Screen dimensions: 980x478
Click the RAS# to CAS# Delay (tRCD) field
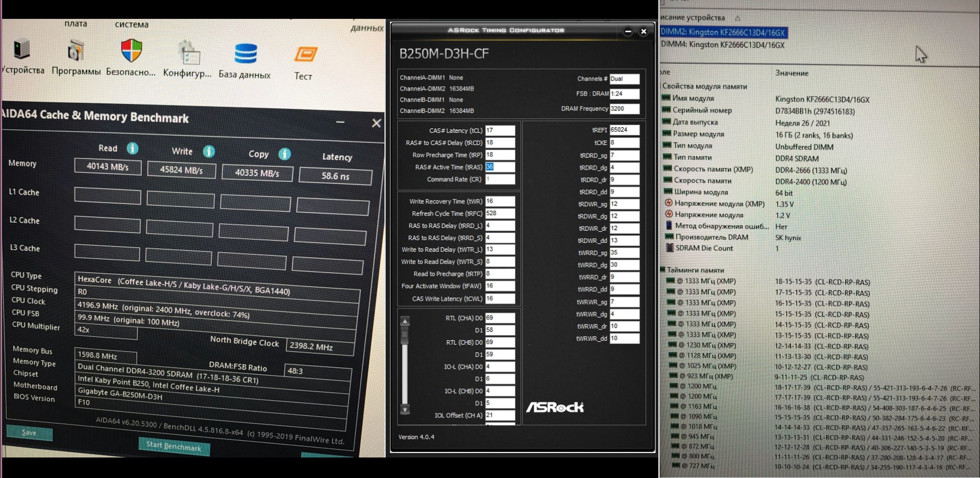coord(500,142)
